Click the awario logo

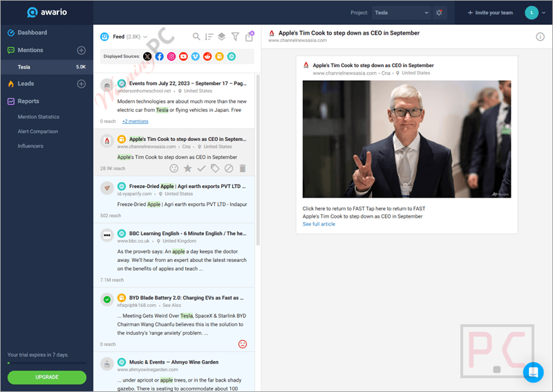click(47, 12)
